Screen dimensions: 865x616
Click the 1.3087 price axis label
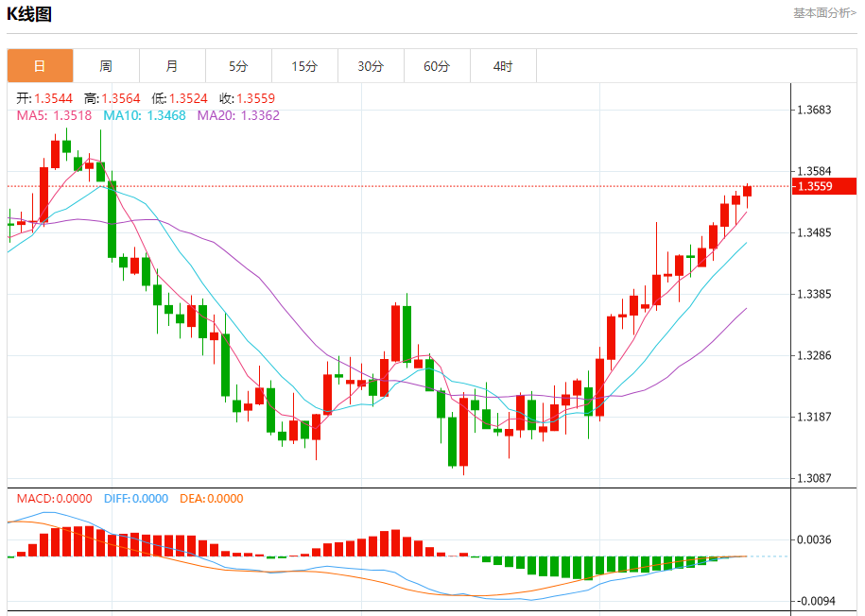click(x=814, y=478)
